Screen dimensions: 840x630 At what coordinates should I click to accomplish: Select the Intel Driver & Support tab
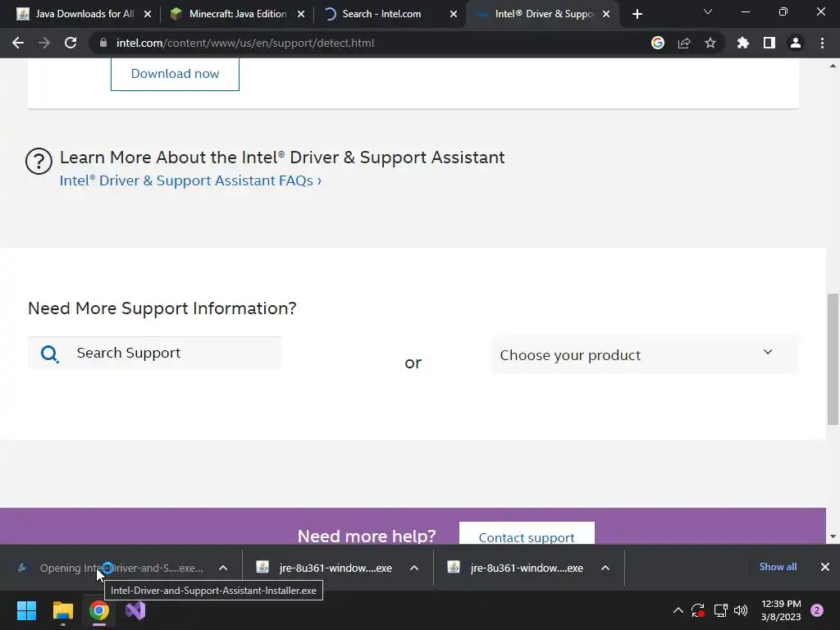[x=543, y=14]
